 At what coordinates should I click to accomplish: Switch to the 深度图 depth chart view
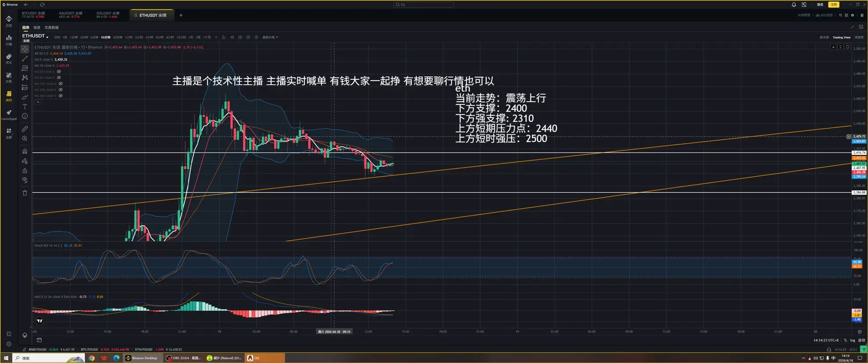click(859, 37)
